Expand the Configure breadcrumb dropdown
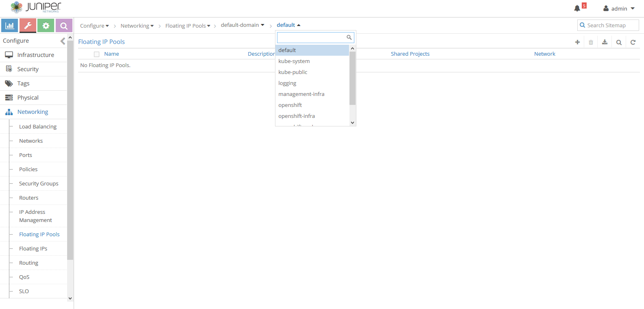The image size is (644, 309). (x=94, y=26)
